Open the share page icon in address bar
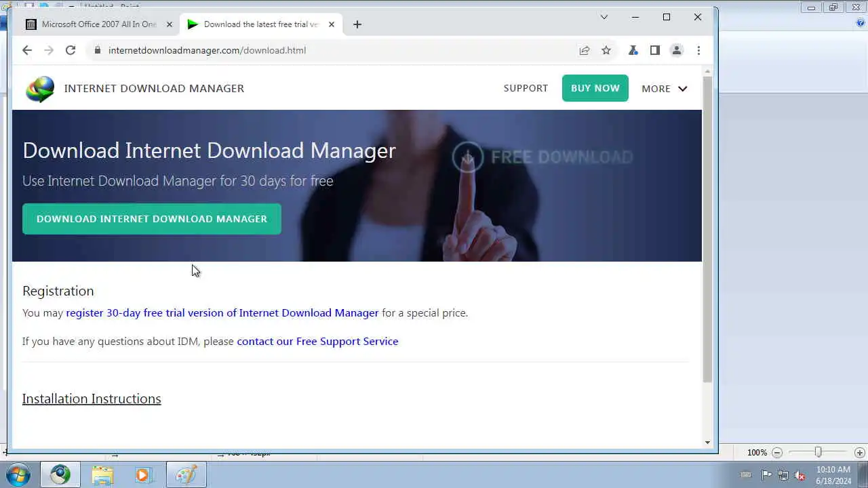868x488 pixels. (x=585, y=50)
